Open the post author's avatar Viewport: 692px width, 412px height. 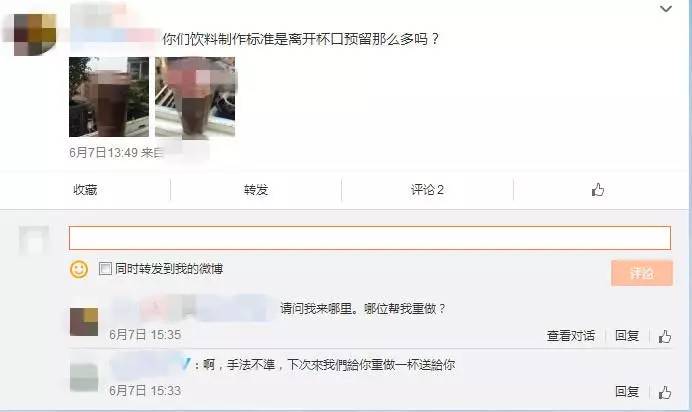(x=35, y=35)
